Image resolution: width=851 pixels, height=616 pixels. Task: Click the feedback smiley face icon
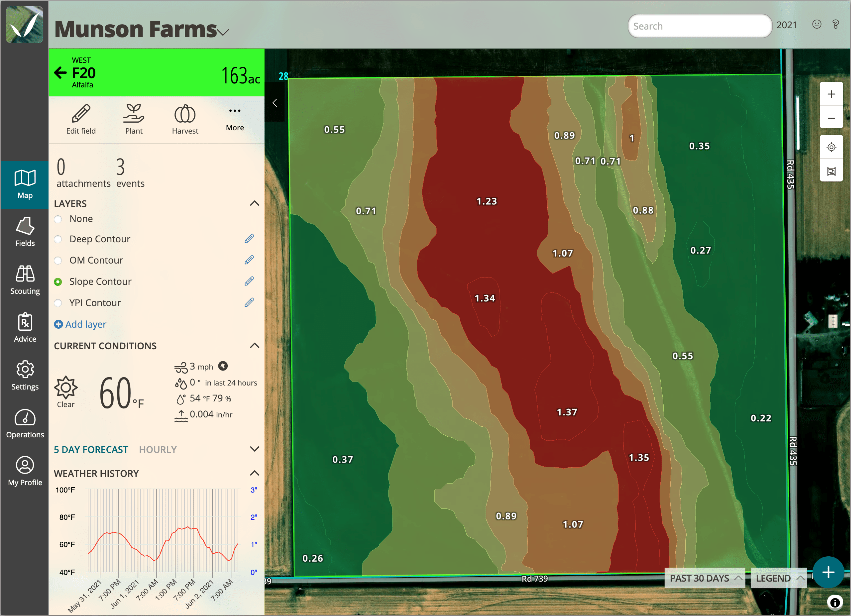click(817, 24)
